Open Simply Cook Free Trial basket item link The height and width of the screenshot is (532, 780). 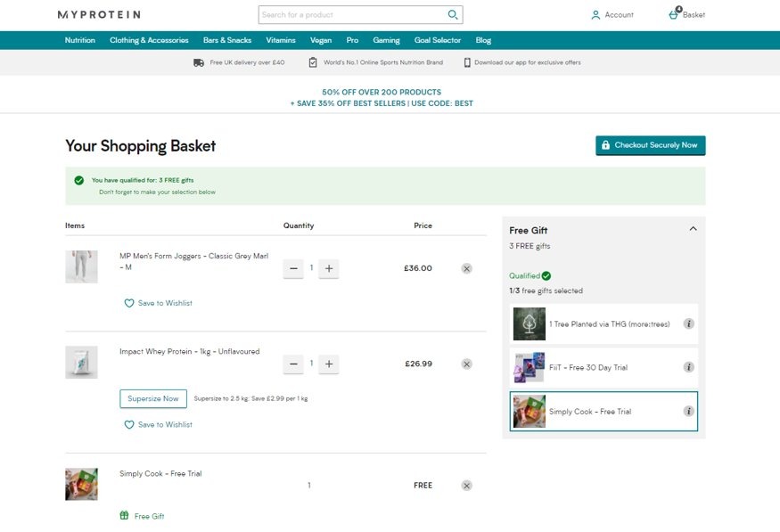click(160, 474)
